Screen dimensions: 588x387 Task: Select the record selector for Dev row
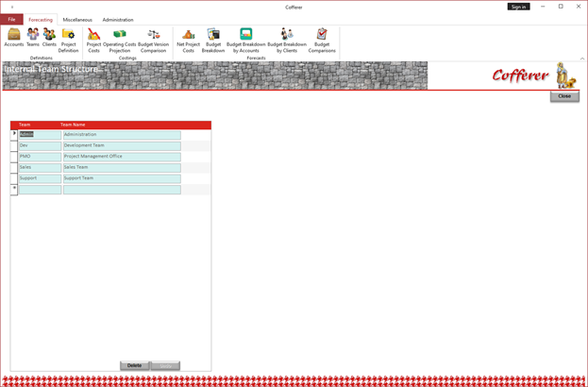pyautogui.click(x=14, y=146)
